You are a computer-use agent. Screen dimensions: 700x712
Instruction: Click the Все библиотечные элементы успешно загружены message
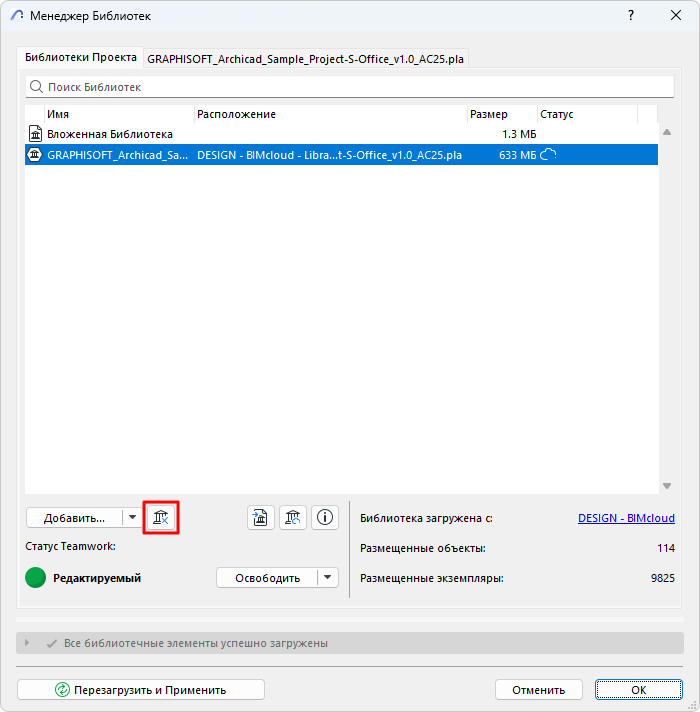(x=196, y=643)
